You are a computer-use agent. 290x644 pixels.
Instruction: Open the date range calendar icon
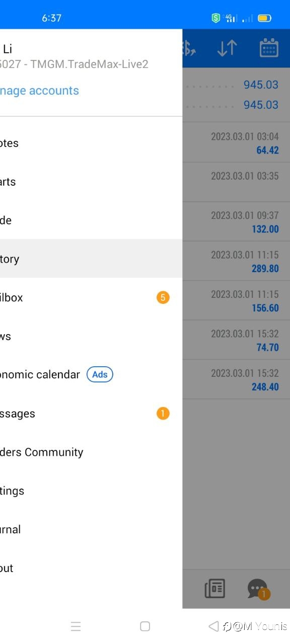point(269,48)
